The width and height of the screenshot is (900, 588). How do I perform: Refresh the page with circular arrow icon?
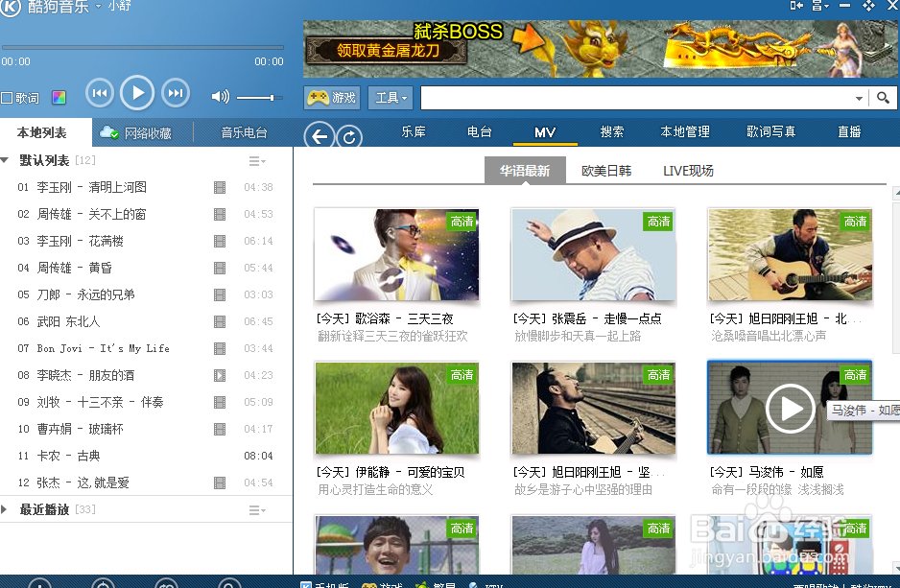tap(350, 137)
